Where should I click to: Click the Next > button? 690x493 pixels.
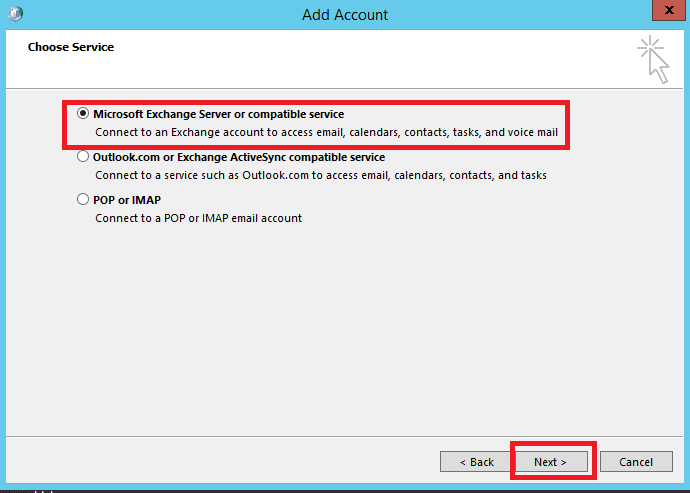click(x=551, y=462)
